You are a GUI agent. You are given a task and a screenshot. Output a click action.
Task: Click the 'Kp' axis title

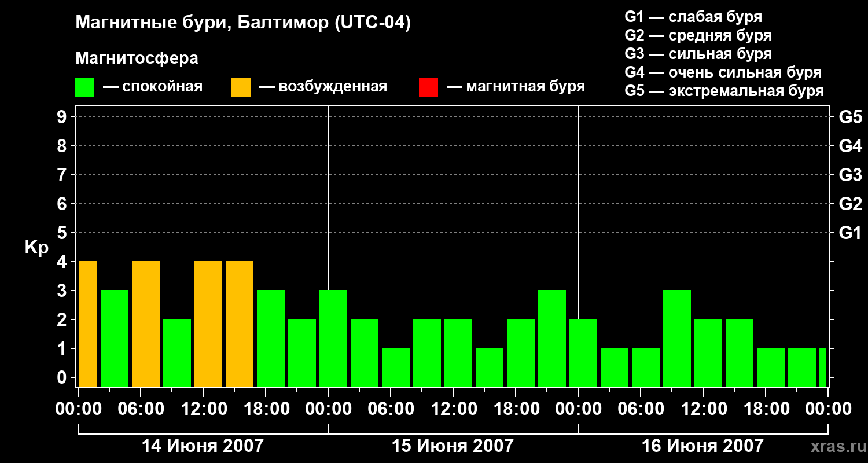pyautogui.click(x=36, y=248)
